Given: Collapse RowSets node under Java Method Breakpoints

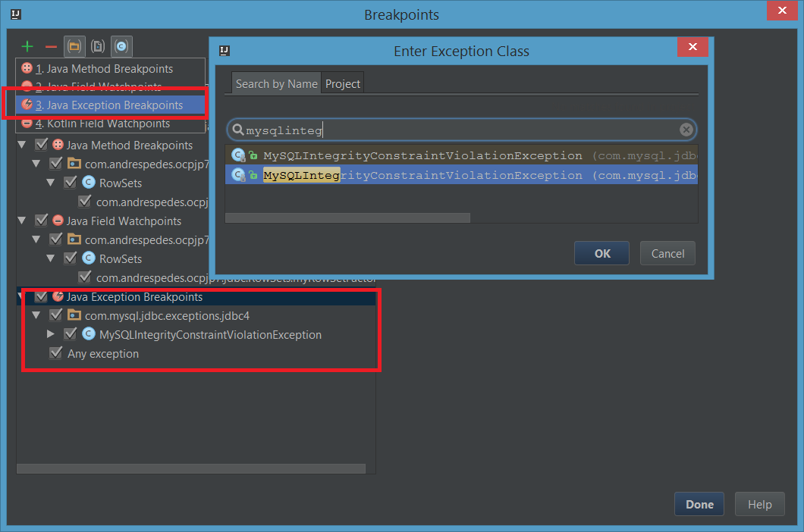Looking at the screenshot, I should tap(50, 183).
